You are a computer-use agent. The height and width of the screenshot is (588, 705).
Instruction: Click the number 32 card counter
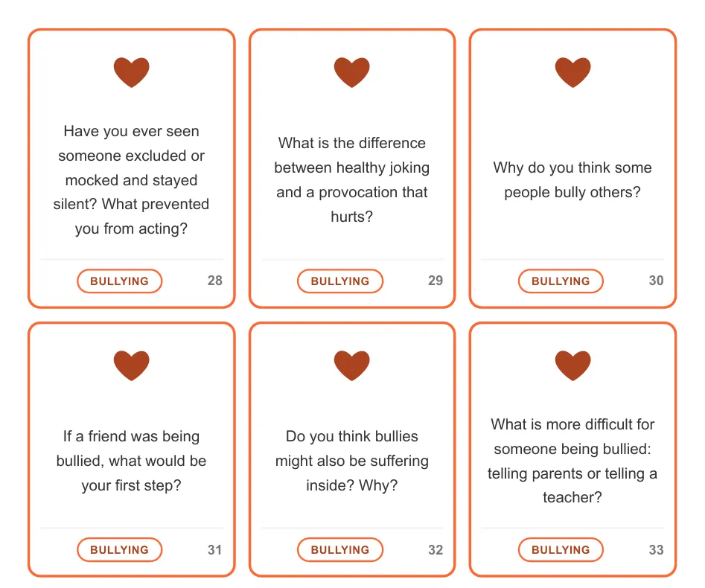tap(436, 550)
